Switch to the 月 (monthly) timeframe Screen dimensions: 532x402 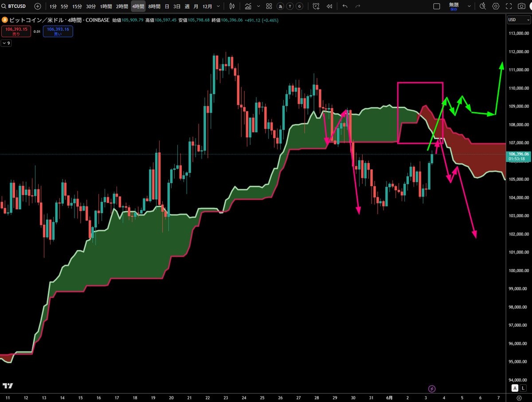(x=196, y=6)
